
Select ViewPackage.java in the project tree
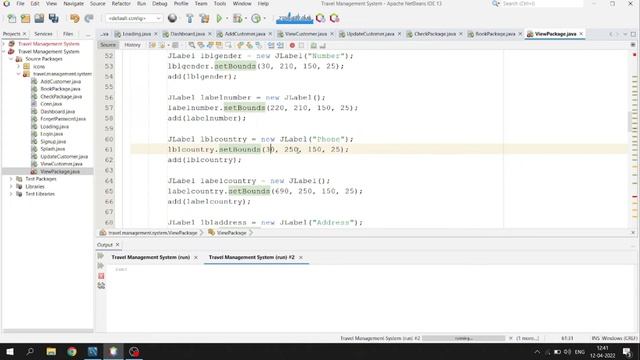(60, 171)
